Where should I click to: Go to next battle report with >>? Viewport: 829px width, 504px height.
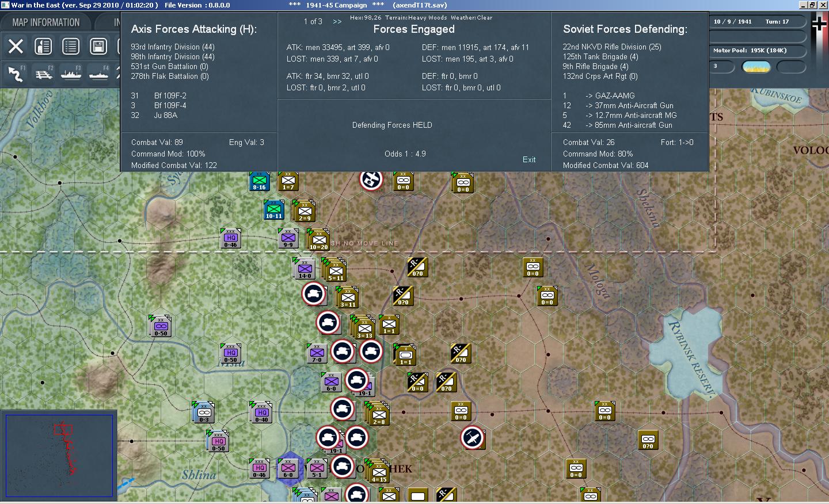pos(337,22)
